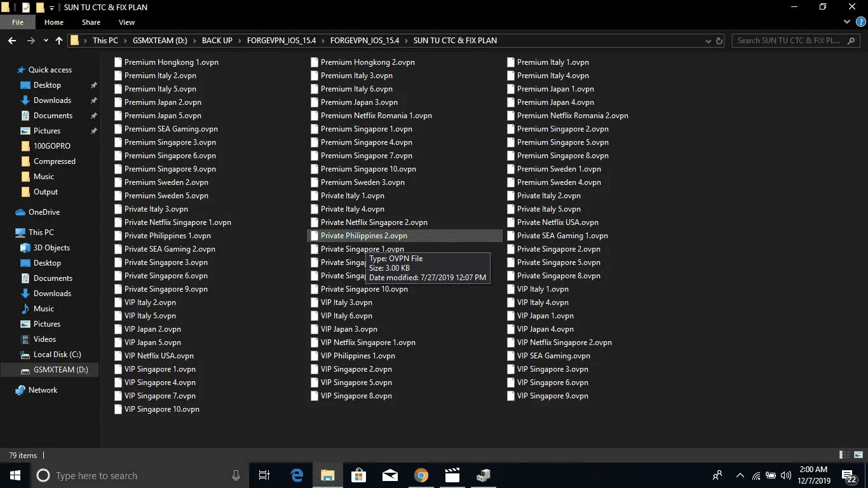868x488 pixels.
Task: Select OneDrive in the navigation pane
Action: click(x=44, y=212)
